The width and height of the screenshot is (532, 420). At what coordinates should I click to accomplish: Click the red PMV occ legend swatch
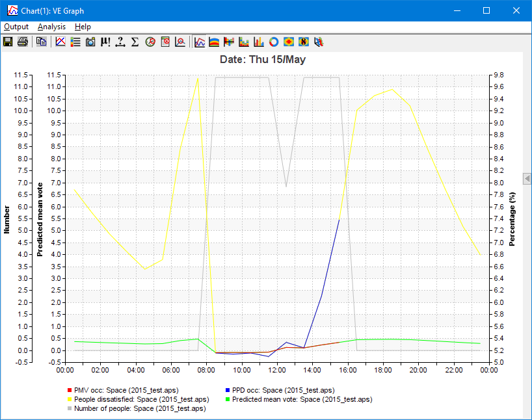click(70, 390)
